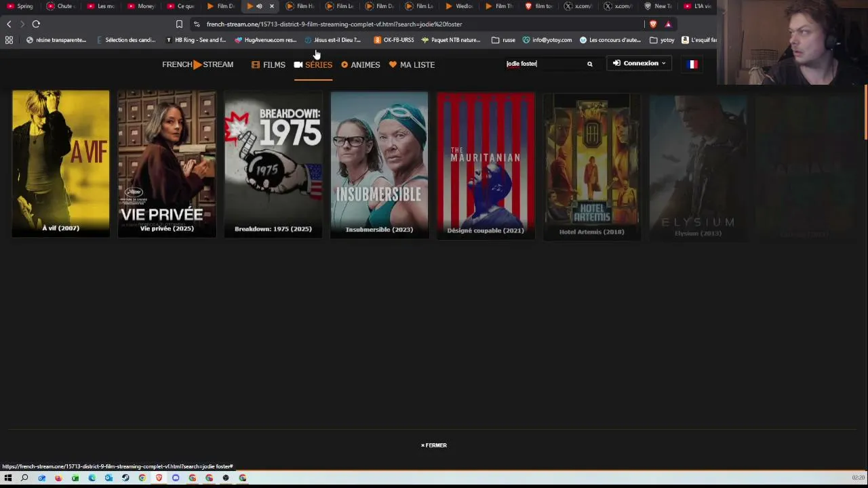Open the OK-FB-URSS bookmark
Image resolution: width=868 pixels, height=488 pixels.
pyautogui.click(x=394, y=40)
